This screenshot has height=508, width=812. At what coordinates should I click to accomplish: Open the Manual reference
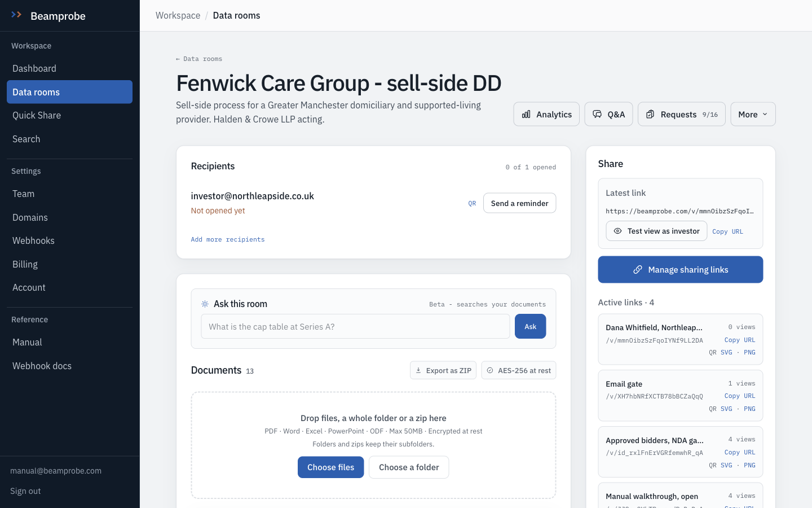pos(69,342)
